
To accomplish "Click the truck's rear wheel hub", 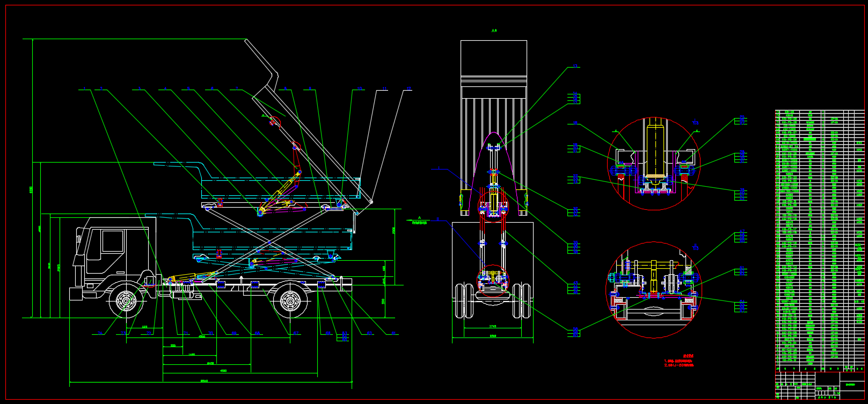I will tap(290, 301).
